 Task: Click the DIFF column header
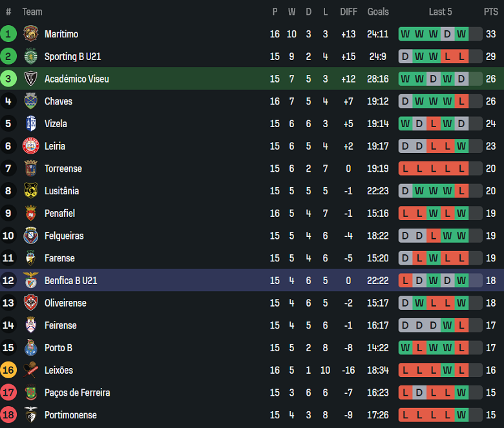[x=348, y=12]
